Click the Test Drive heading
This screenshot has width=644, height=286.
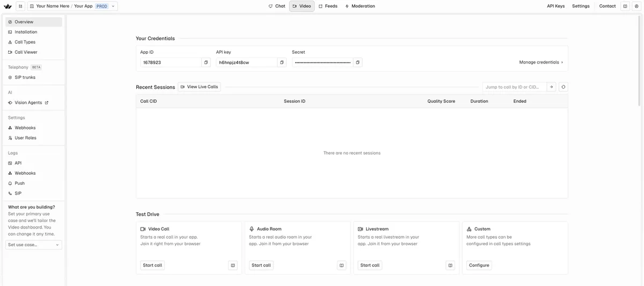pyautogui.click(x=148, y=214)
